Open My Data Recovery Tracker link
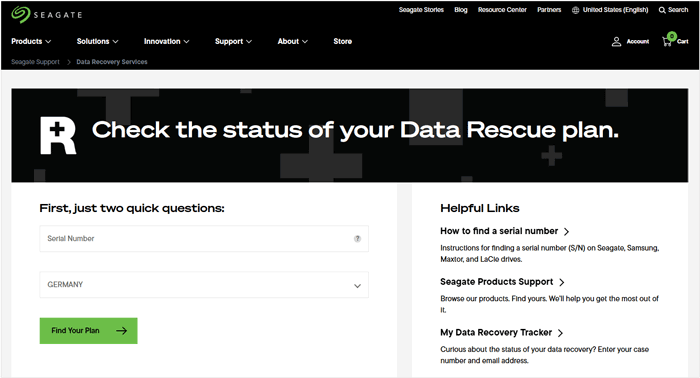700x378 pixels. (501, 332)
